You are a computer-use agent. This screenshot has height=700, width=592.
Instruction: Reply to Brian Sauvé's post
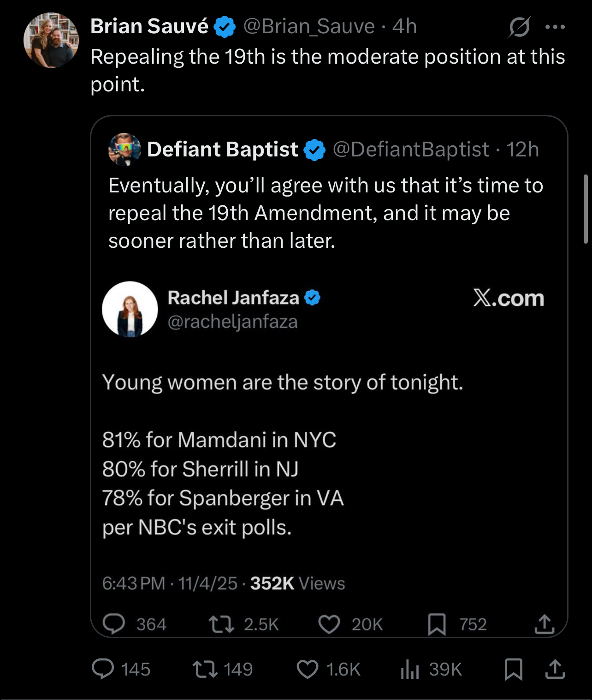[x=103, y=669]
